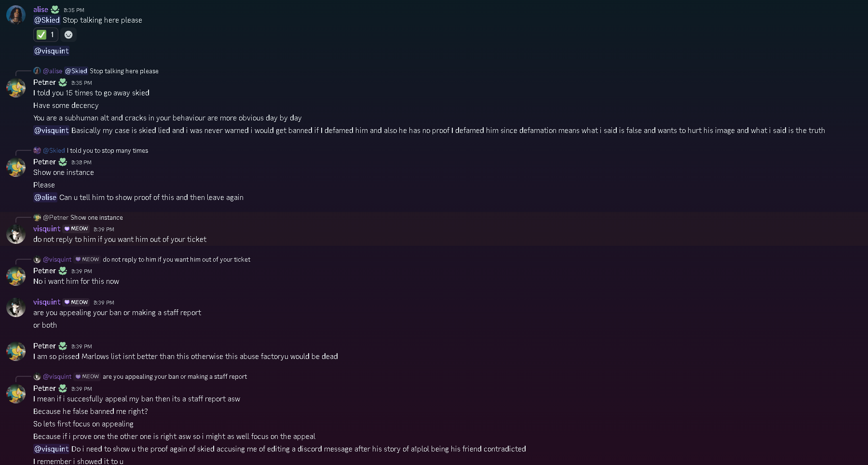Click the green badge next to alise's name
The height and width of the screenshot is (465, 868).
point(55,10)
